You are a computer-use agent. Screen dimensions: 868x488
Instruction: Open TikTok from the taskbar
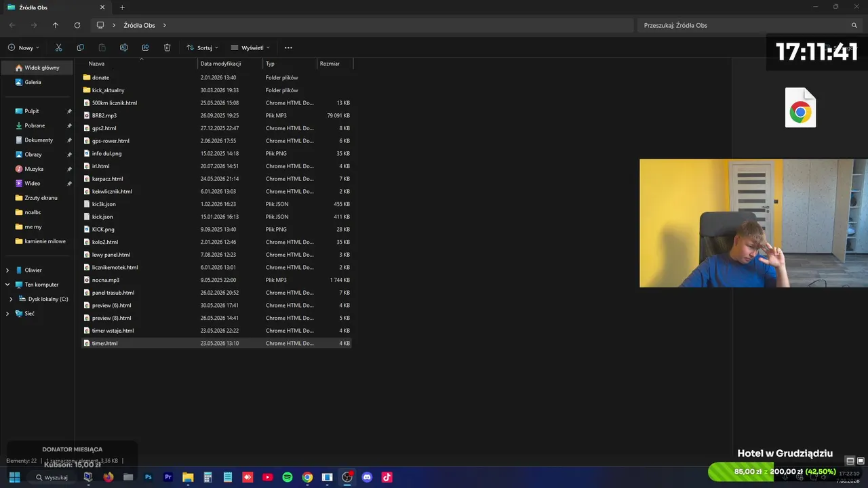(x=387, y=477)
